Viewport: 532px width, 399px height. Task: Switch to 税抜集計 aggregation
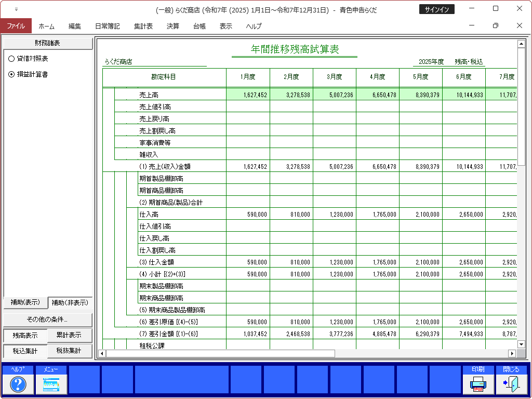tap(70, 351)
